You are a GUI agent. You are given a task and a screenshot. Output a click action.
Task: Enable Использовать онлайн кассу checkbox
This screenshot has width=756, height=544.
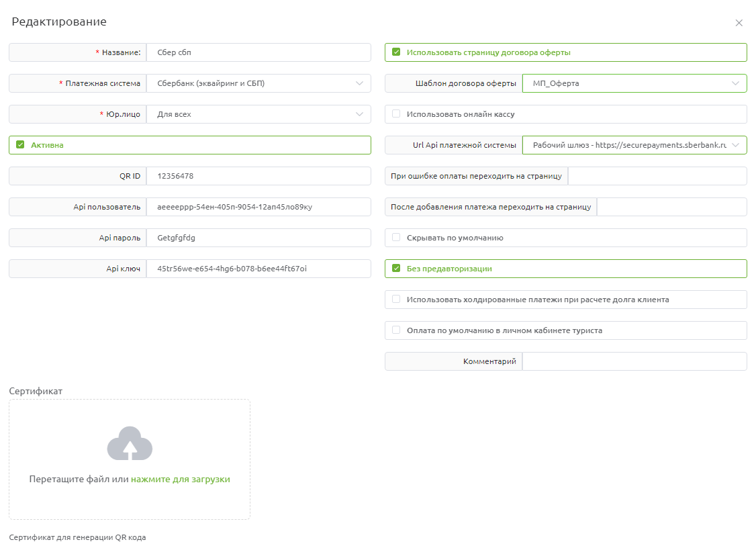coord(396,114)
